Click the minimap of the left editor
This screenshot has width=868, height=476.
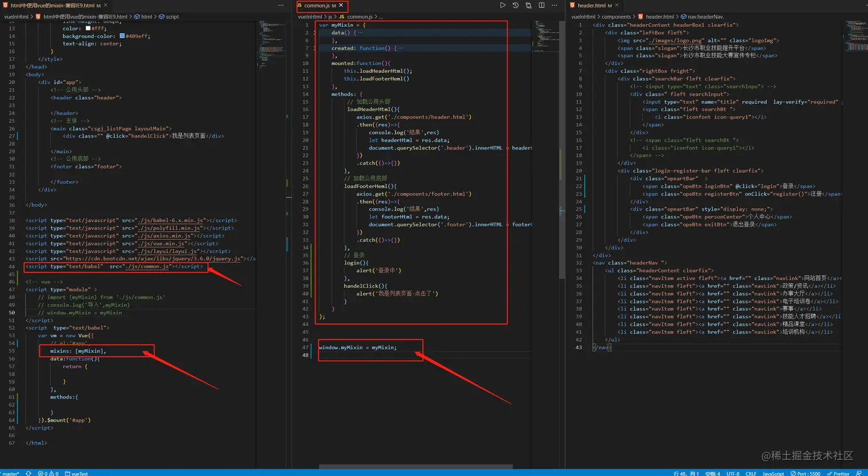click(x=271, y=46)
